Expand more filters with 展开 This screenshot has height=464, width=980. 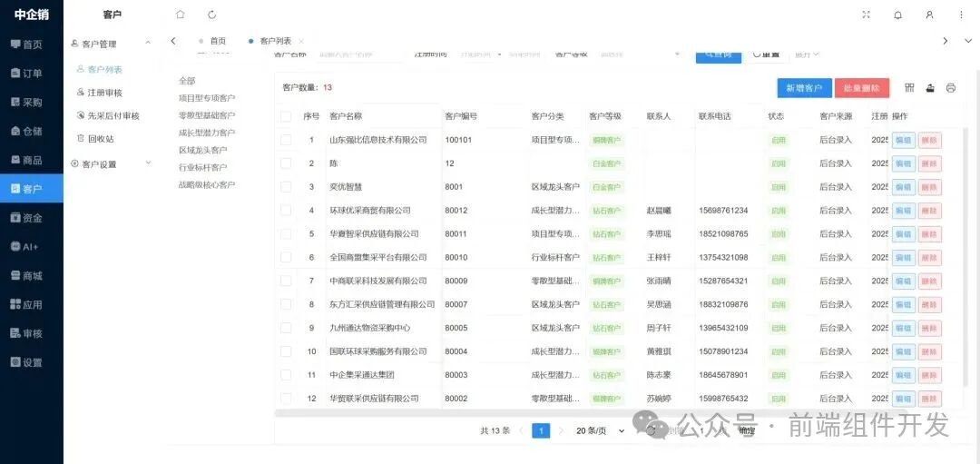(x=807, y=54)
